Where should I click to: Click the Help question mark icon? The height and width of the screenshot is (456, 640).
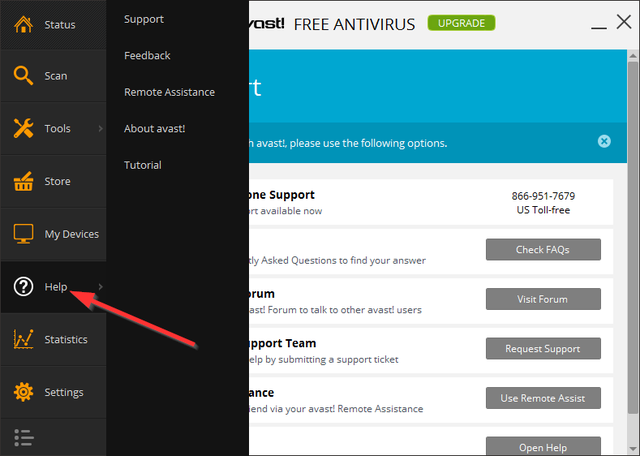(23, 287)
